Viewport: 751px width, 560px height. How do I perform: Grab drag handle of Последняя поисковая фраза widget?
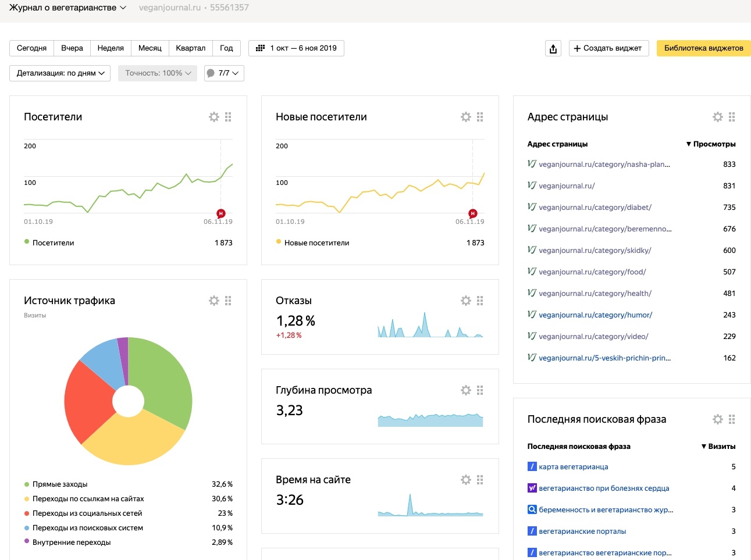pos(732,419)
